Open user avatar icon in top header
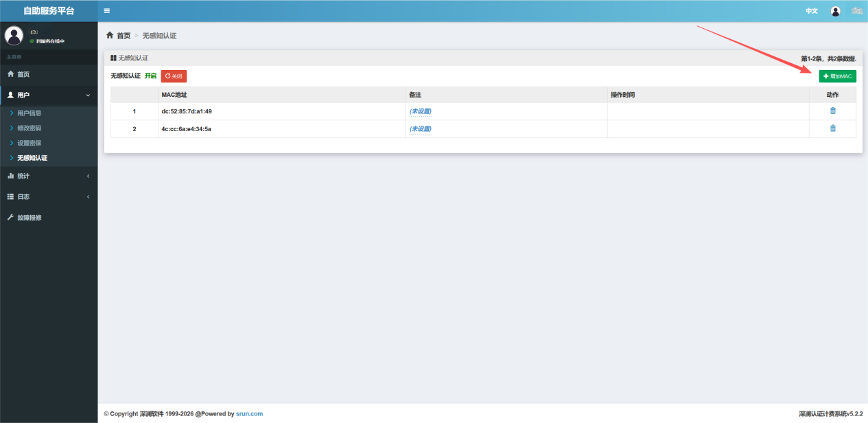 pyautogui.click(x=835, y=11)
